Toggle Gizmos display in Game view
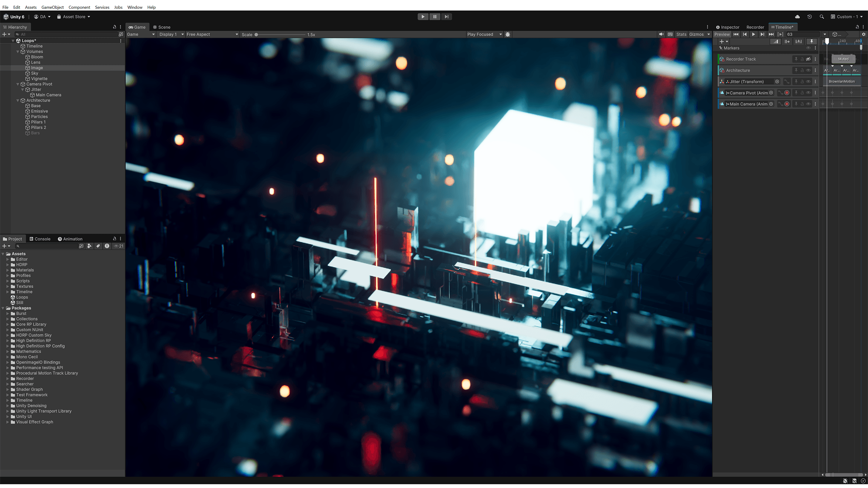The width and height of the screenshot is (868, 488). click(x=696, y=34)
